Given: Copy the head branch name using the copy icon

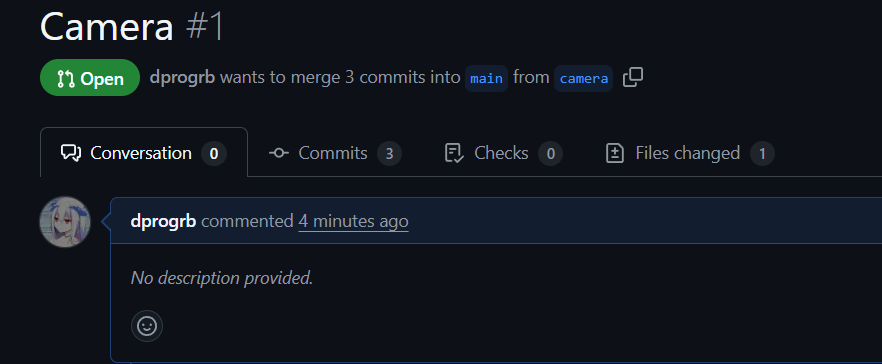Looking at the screenshot, I should pyautogui.click(x=633, y=78).
